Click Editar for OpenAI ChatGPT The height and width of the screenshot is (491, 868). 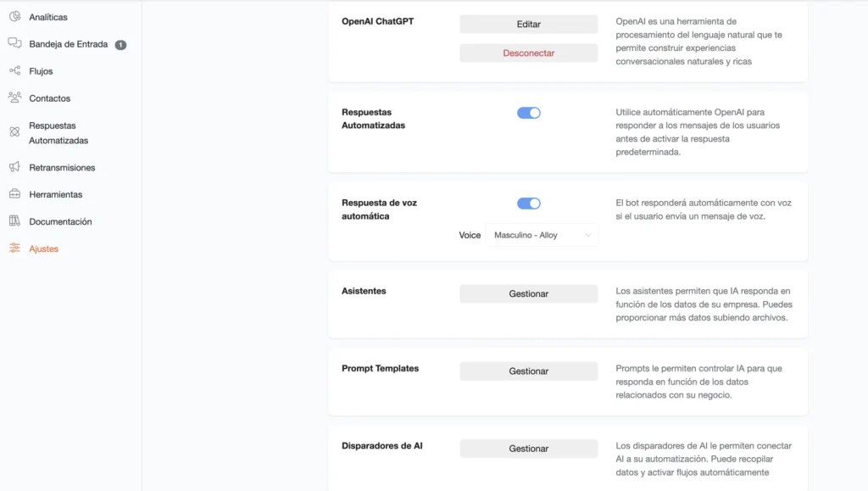click(x=529, y=25)
